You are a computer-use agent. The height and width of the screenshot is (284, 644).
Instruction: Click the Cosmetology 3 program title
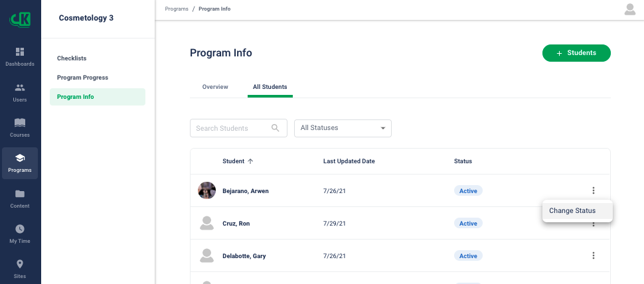coord(86,18)
